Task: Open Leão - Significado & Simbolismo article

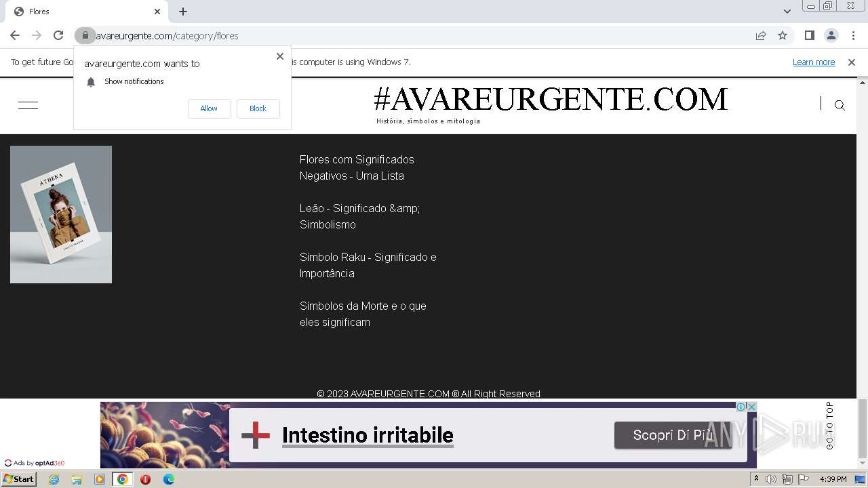Action: tap(360, 216)
